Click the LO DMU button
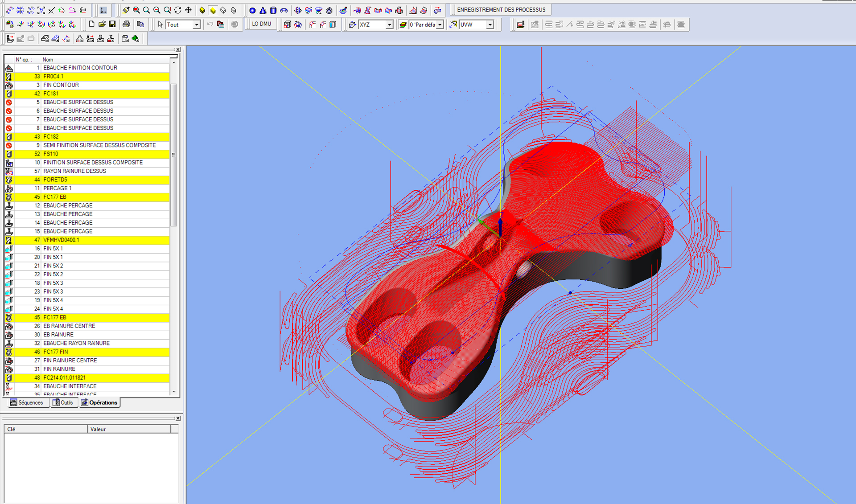Screen dimensions: 856x504 261,24
